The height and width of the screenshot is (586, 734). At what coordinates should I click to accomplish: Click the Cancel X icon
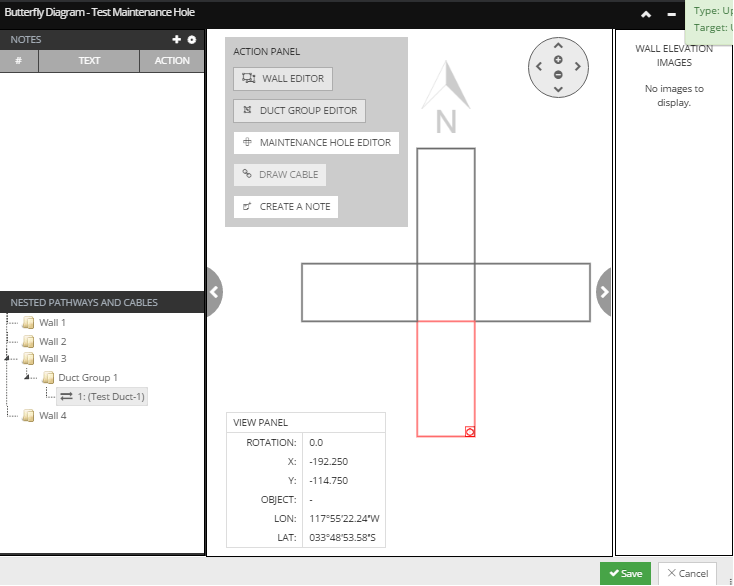pos(671,573)
